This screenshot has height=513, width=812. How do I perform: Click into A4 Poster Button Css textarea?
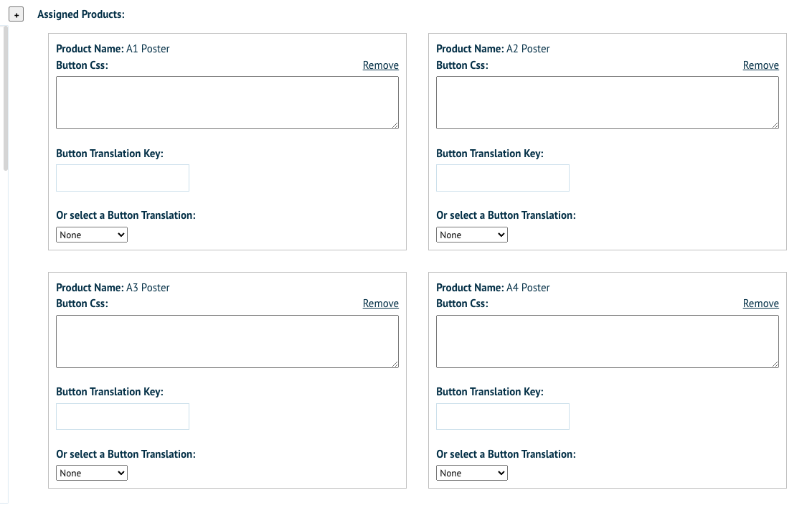tap(607, 342)
